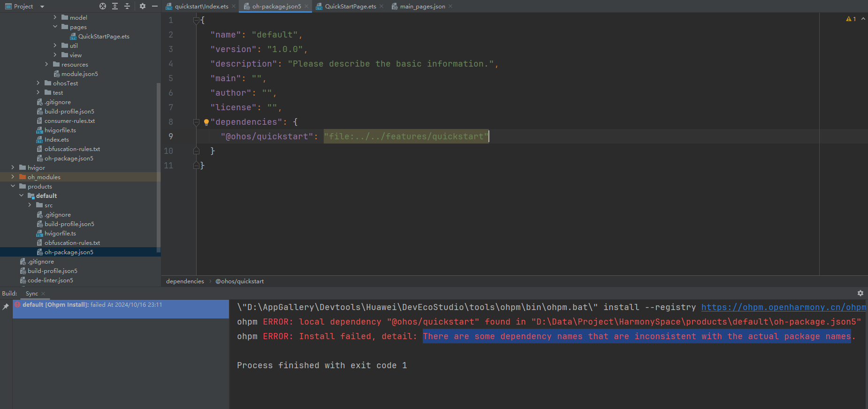Open the Project view dropdown
Viewport: 868px width, 409px height.
click(42, 7)
